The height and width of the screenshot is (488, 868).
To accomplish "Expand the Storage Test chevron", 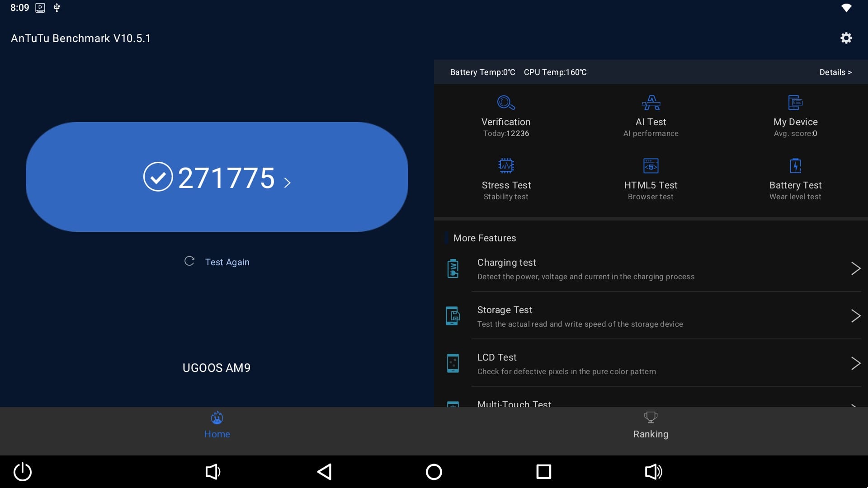I will (x=855, y=316).
